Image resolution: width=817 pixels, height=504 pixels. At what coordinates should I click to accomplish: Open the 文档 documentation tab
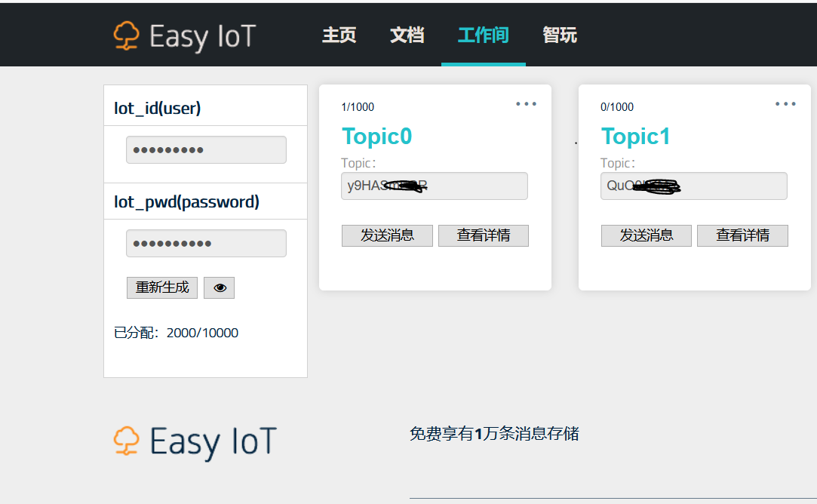pyautogui.click(x=407, y=35)
